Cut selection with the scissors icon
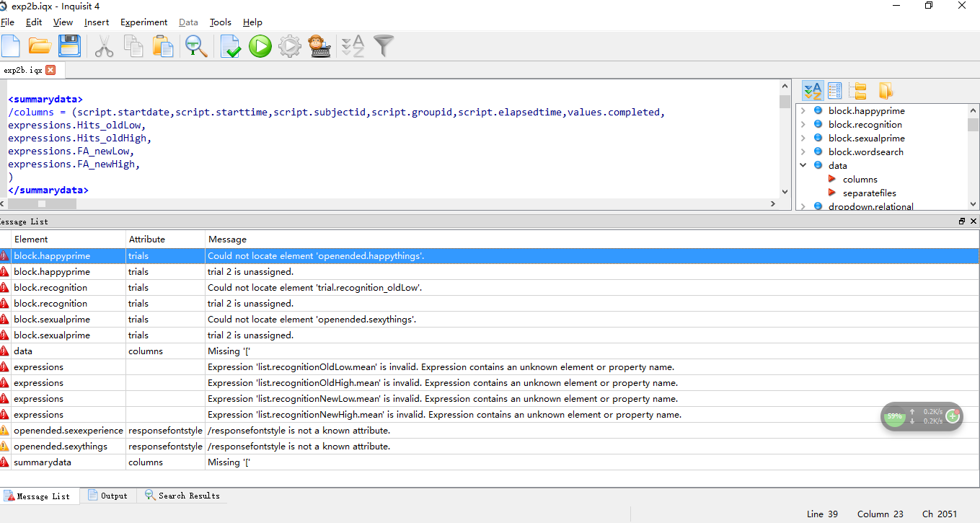Image resolution: width=980 pixels, height=523 pixels. click(x=104, y=46)
